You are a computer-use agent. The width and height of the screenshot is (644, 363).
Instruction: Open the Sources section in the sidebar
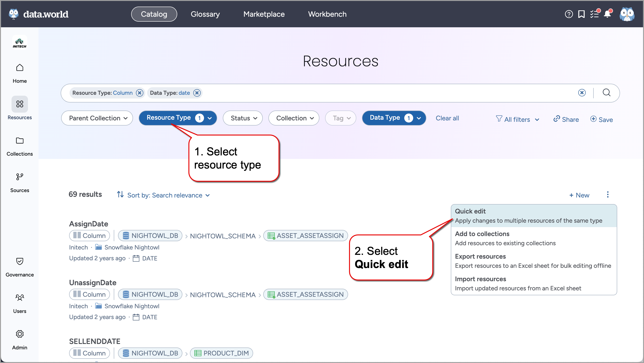pos(20,182)
